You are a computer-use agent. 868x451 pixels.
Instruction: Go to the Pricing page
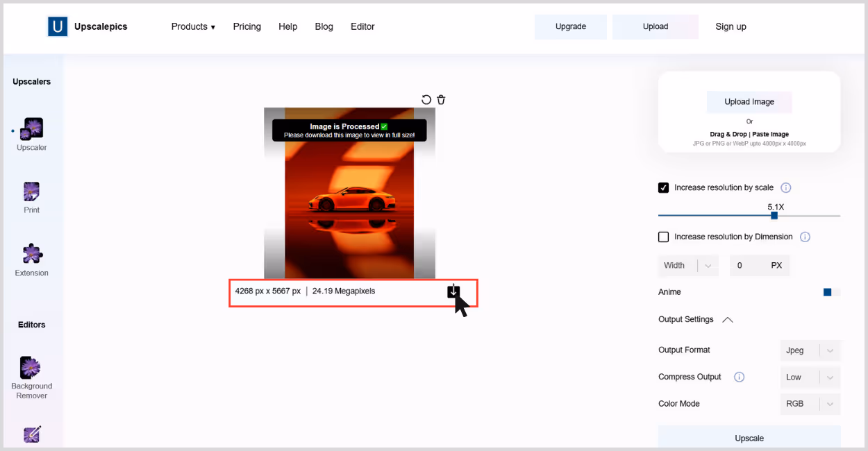click(247, 27)
